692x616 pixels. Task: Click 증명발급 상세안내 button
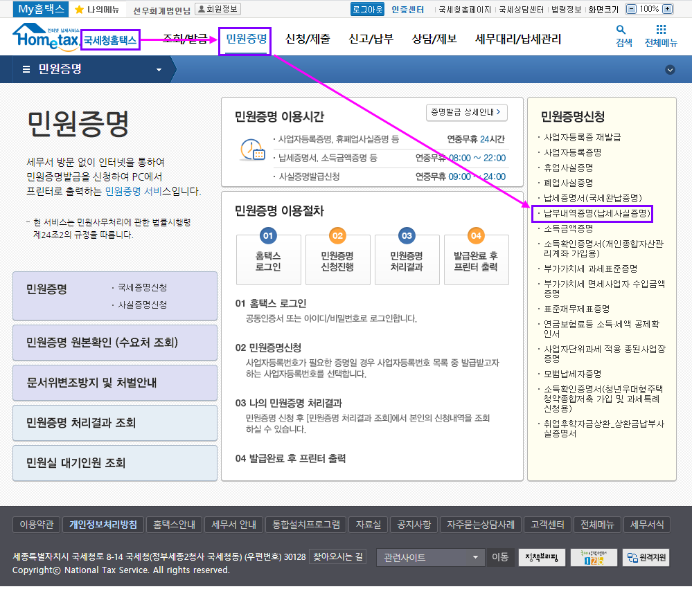pos(467,111)
